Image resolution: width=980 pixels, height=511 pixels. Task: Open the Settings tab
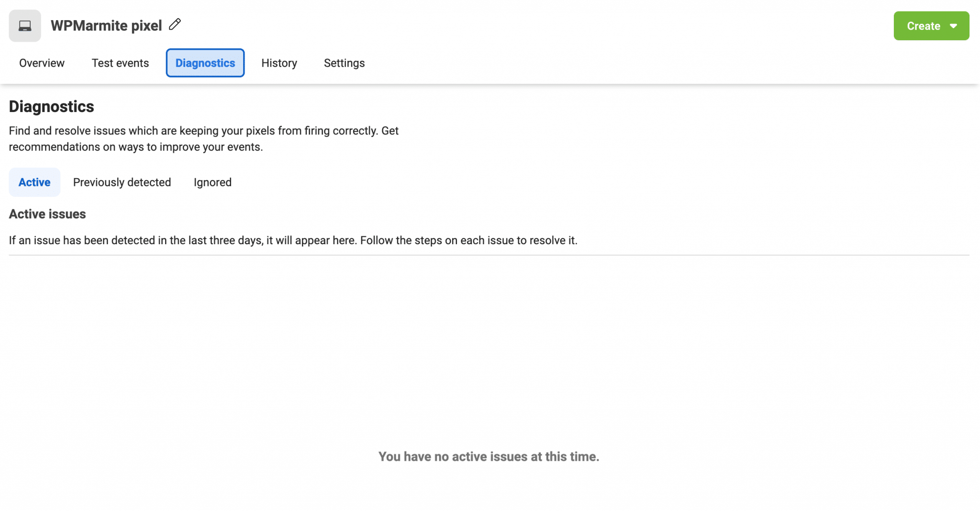click(x=344, y=63)
